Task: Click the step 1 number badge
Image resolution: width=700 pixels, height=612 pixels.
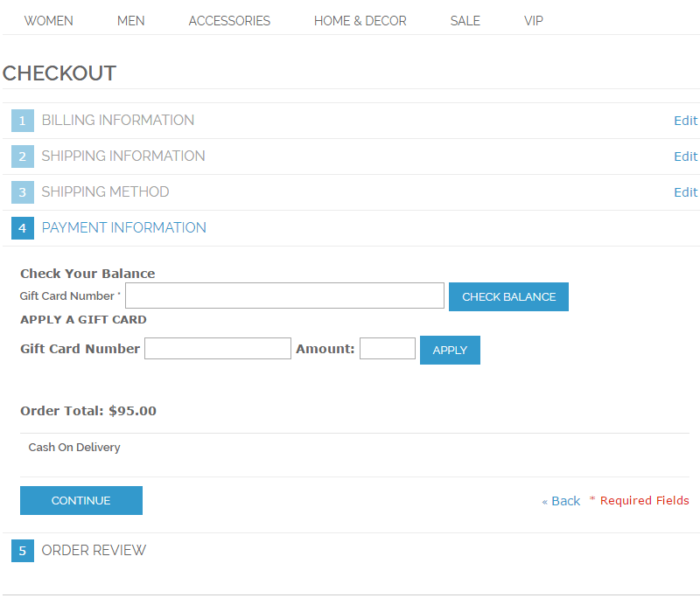Action: (x=23, y=121)
